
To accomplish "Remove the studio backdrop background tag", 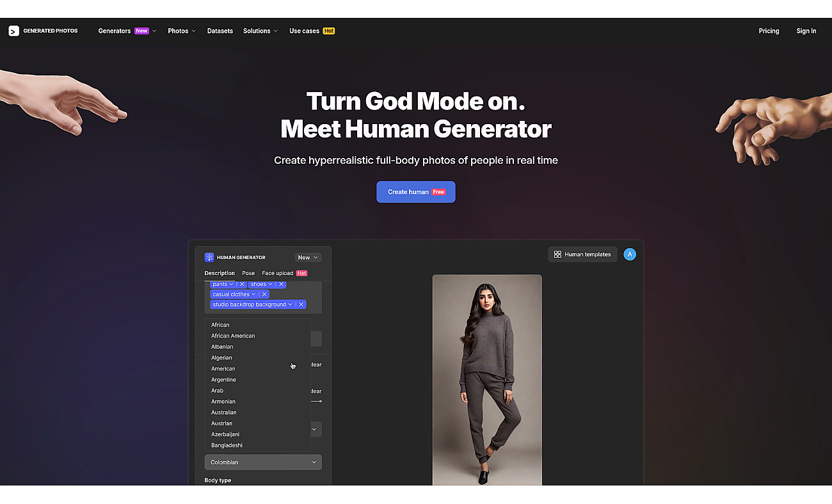I will (x=301, y=304).
